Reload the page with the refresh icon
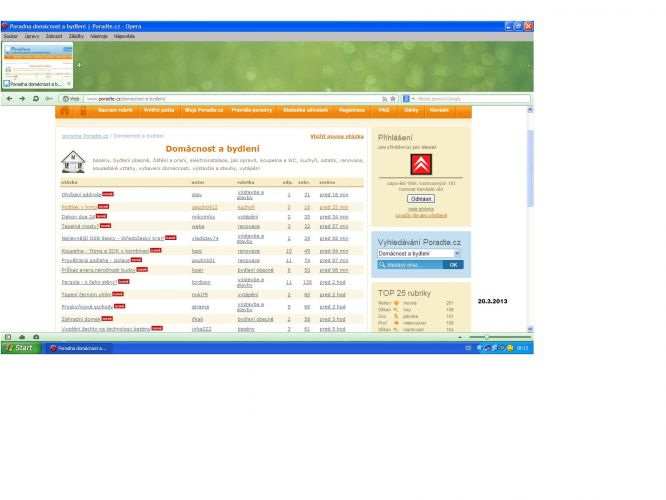666x500 pixels. 36,99
